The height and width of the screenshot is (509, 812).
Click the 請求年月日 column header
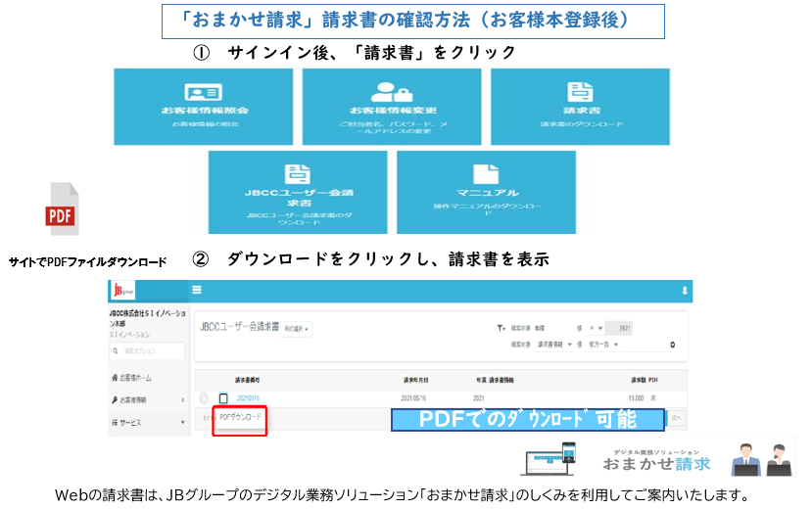pyautogui.click(x=416, y=380)
